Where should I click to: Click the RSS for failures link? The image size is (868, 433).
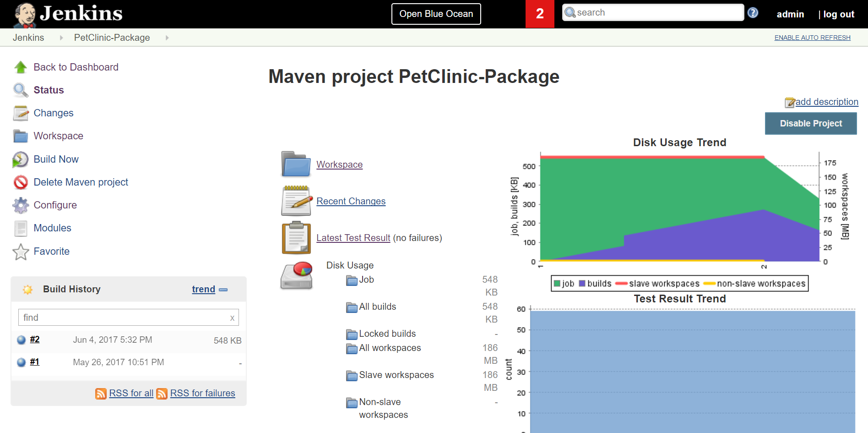203,393
